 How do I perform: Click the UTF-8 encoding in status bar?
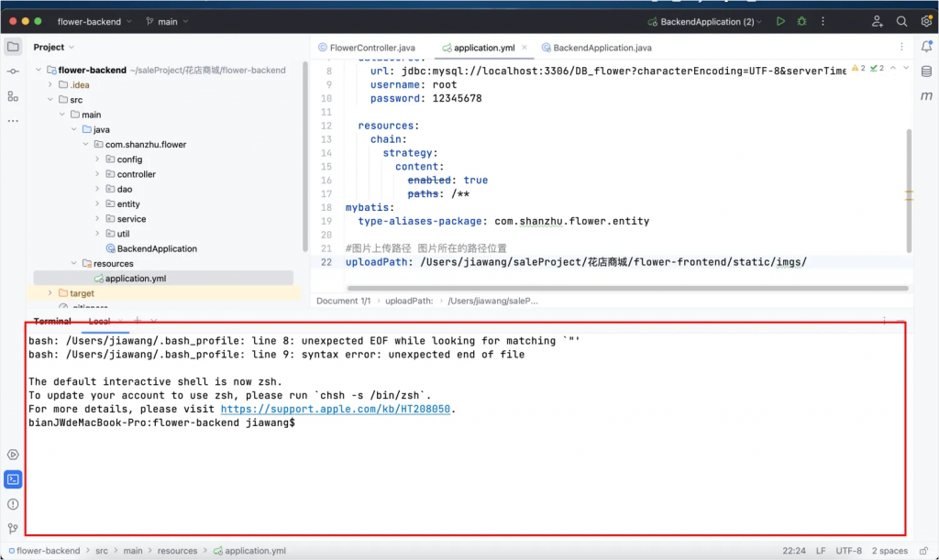(x=848, y=551)
